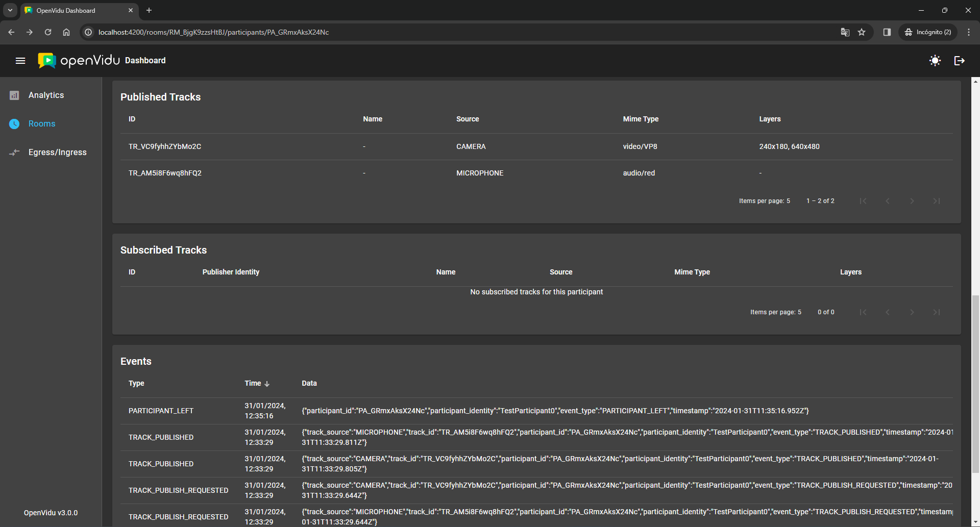
Task: Go to next page of Published Tracks
Action: 912,201
